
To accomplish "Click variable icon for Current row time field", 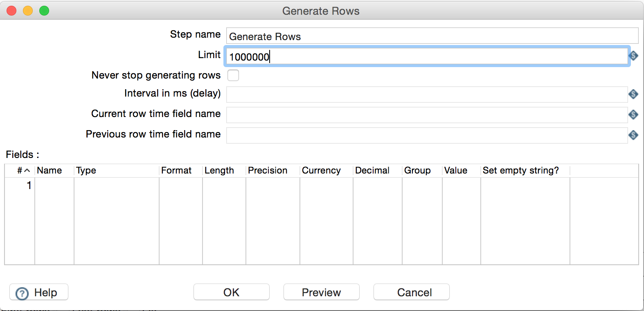I will tap(633, 115).
